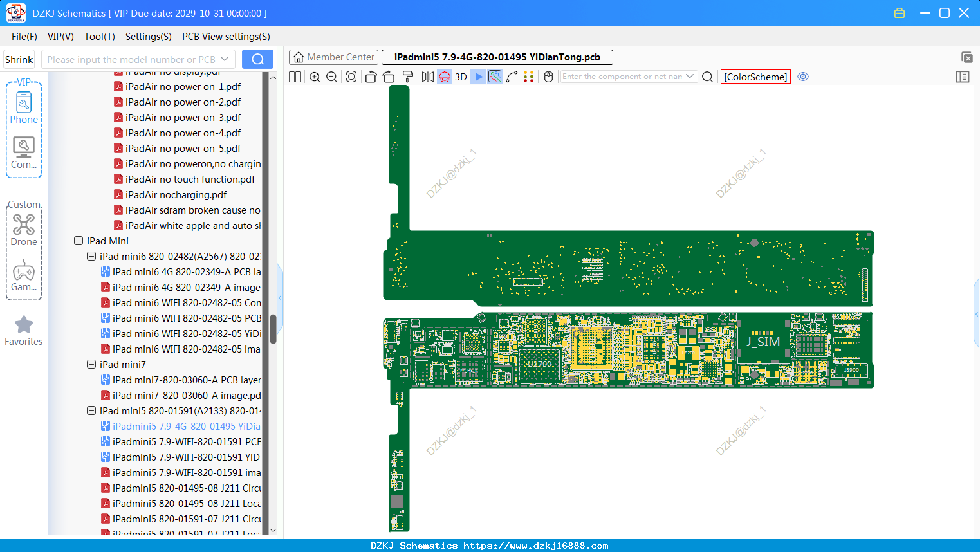
Task: Open model number dropdown arrow
Action: click(225, 59)
